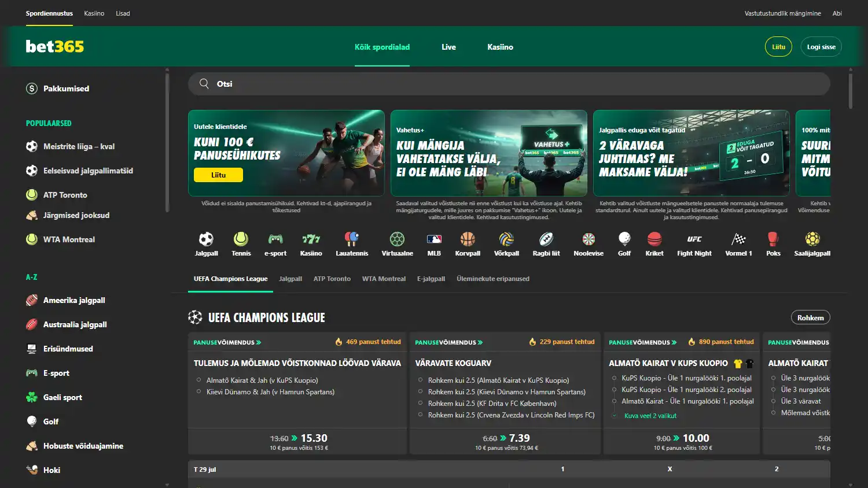The height and width of the screenshot is (488, 868).
Task: Open the Jalgpall sport icon
Action: (206, 239)
